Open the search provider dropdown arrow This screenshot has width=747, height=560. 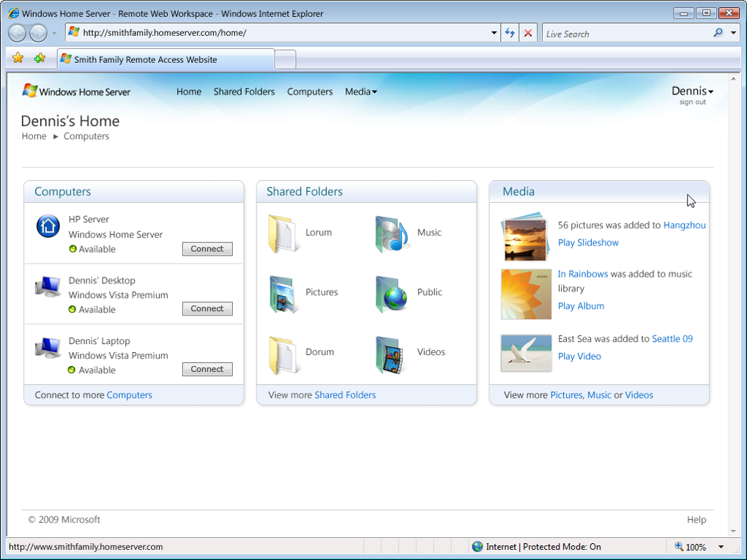(x=734, y=33)
